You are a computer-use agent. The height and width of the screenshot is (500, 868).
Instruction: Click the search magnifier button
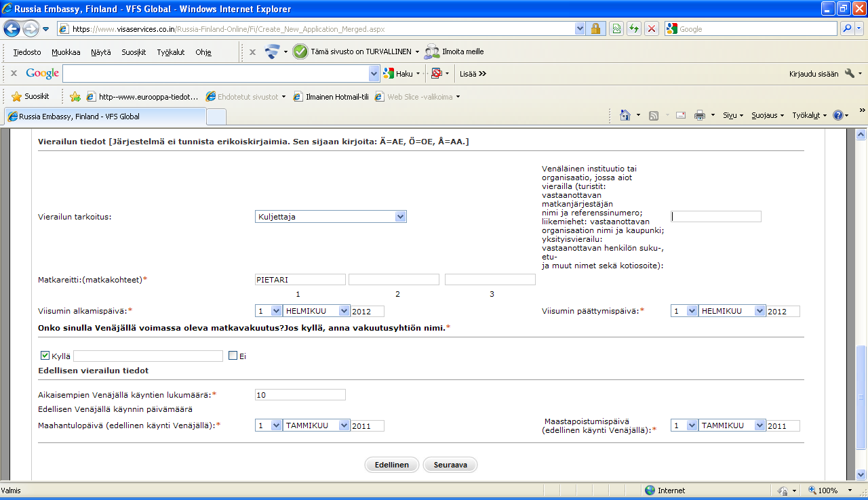click(847, 28)
